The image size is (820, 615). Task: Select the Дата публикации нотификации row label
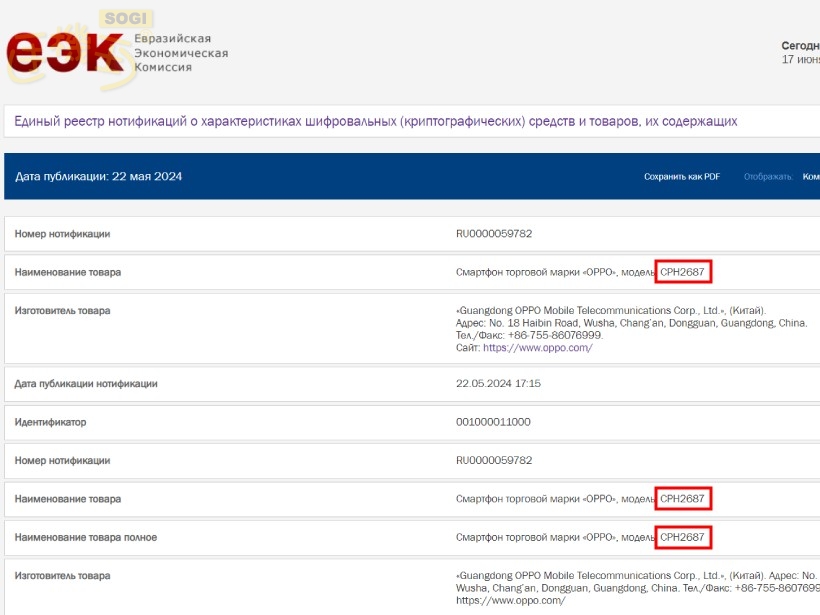pyautogui.click(x=86, y=384)
